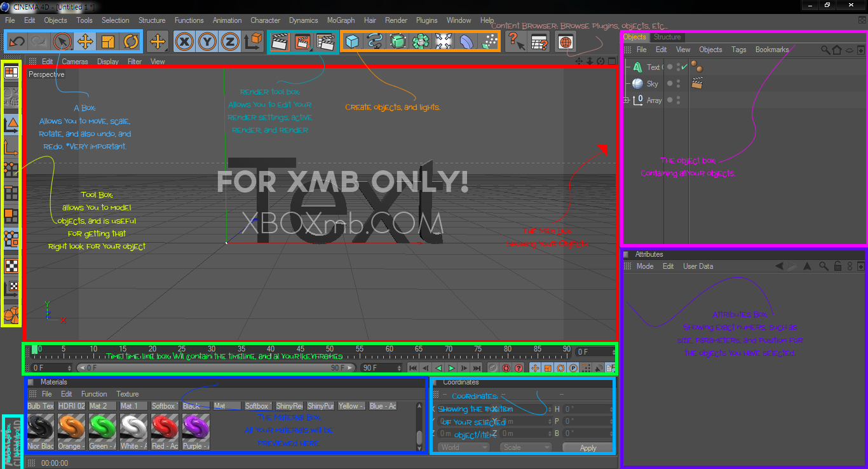Select the Make Editable toolbox icon
The width and height of the screenshot is (868, 469).
(x=11, y=96)
